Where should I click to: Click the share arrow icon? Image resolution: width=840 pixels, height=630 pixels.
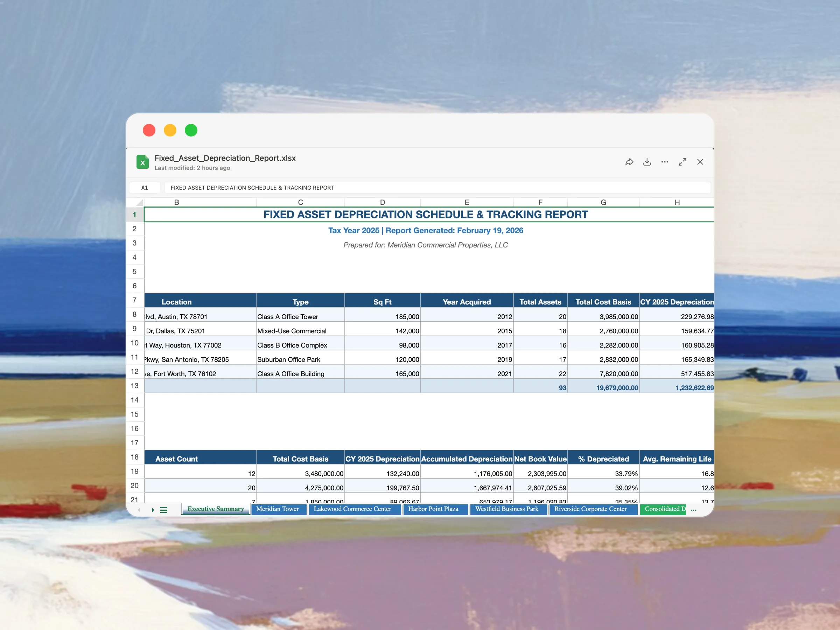(x=629, y=162)
